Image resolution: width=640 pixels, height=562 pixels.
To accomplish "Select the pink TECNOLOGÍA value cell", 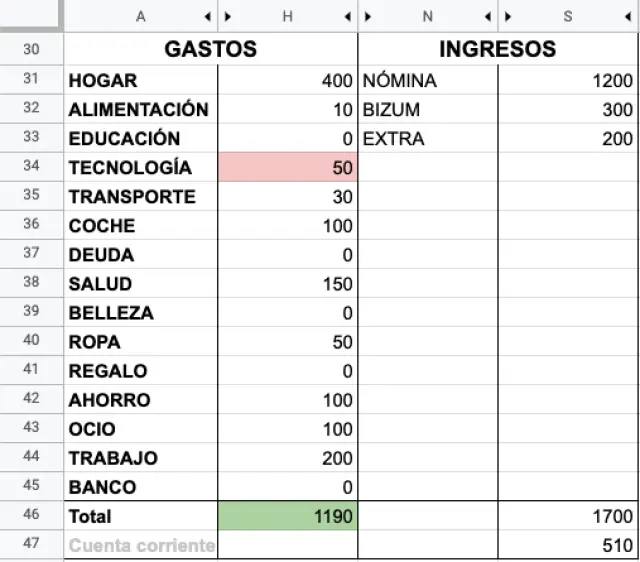I will pos(288,167).
